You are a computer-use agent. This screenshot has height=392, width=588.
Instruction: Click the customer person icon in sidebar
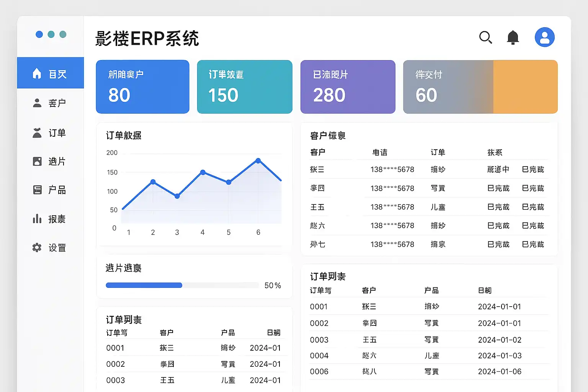pos(37,103)
